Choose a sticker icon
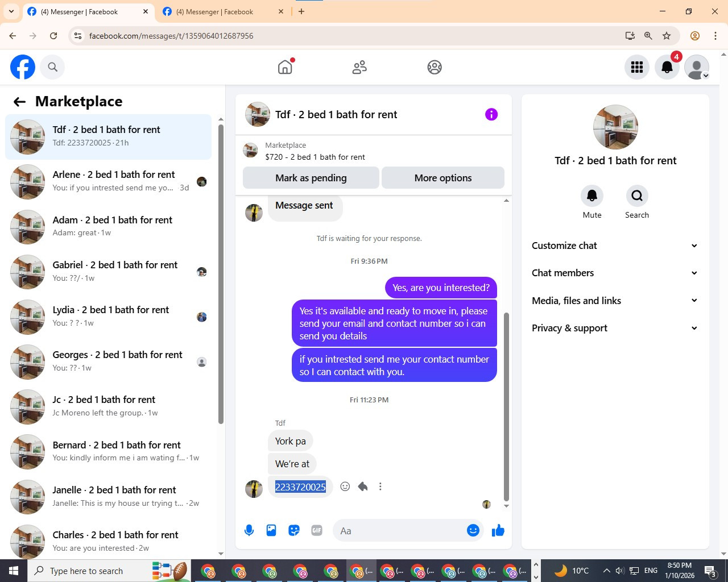 tap(294, 531)
